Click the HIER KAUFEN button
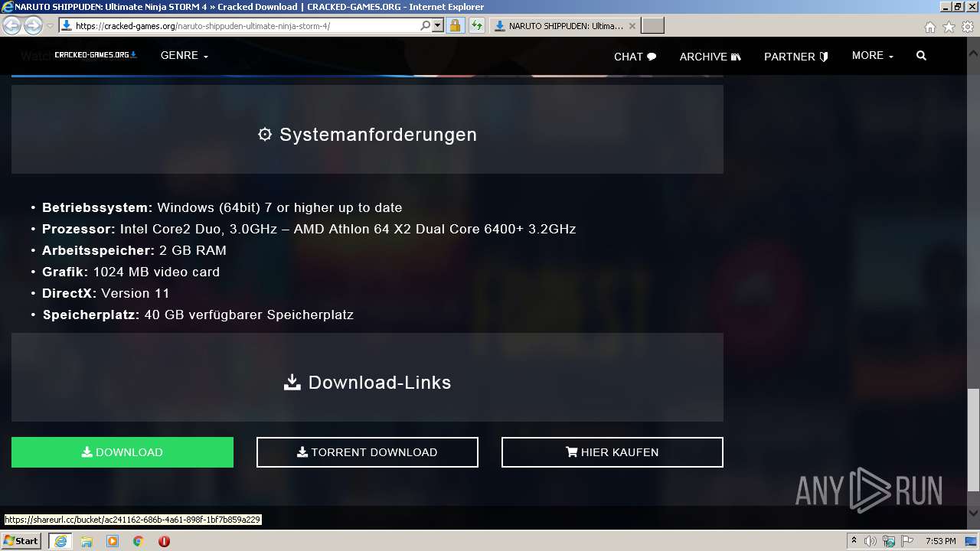Viewport: 980px width, 551px height. click(x=612, y=452)
